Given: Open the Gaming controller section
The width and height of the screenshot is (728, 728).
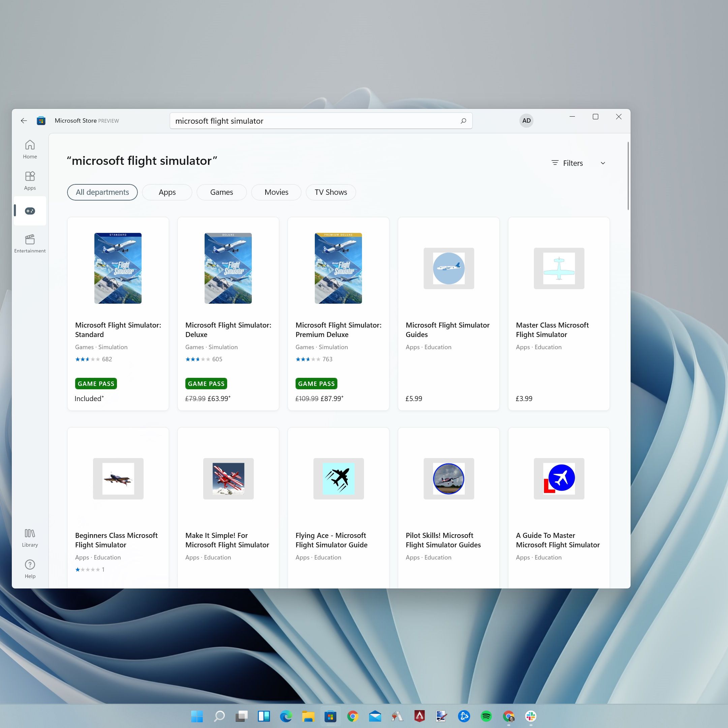Looking at the screenshot, I should (x=30, y=211).
